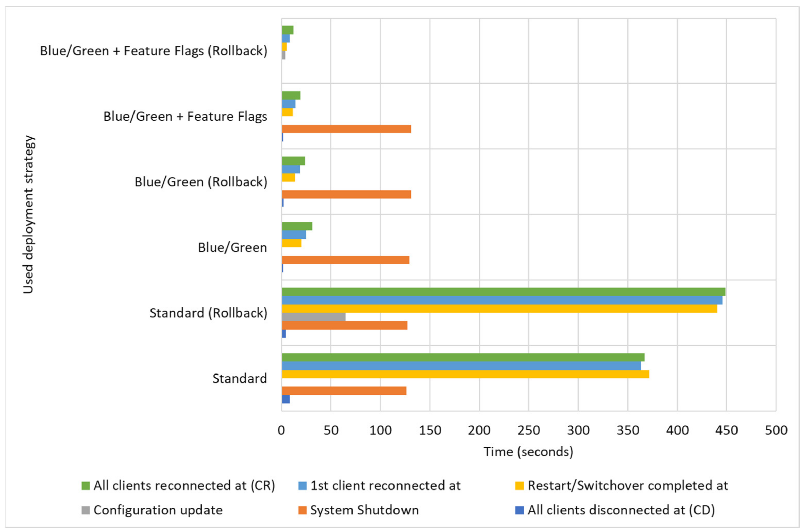The width and height of the screenshot is (804, 532).
Task: Click the gray Configuration update bar in Standard (Rollback)
Action: click(x=313, y=317)
